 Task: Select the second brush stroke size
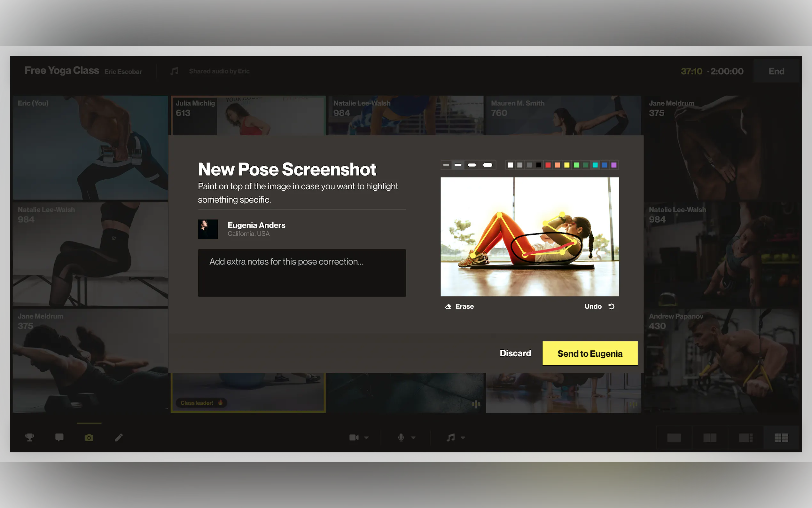(458, 165)
